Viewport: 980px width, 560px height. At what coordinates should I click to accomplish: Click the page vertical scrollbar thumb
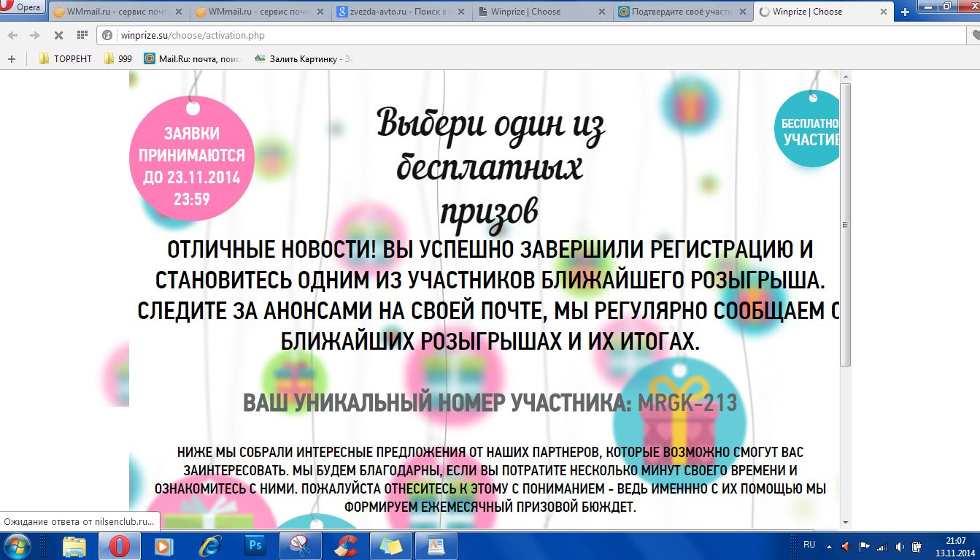846,223
